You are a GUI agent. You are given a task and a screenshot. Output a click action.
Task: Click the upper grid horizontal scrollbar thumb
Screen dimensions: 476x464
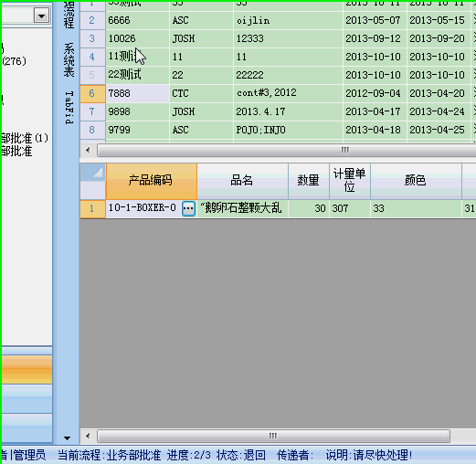point(286,150)
